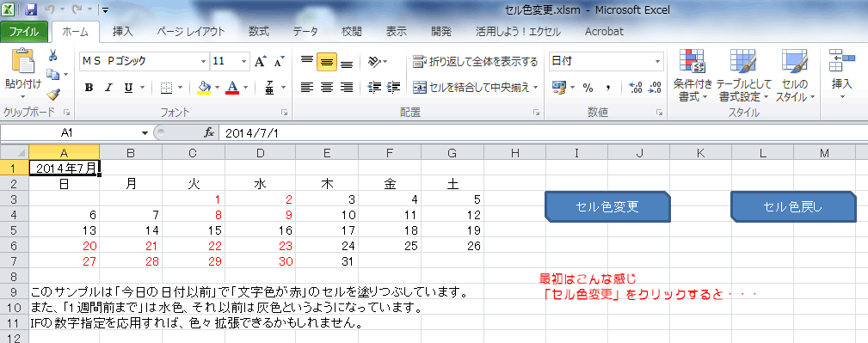Click the Cut scissors icon
The image size is (868, 343).
pos(53,55)
